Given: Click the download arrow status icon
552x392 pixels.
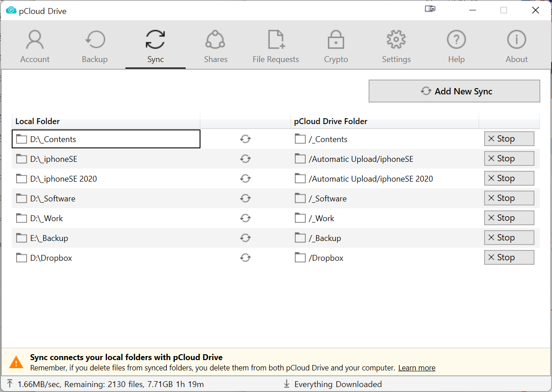Looking at the screenshot, I should point(286,384).
